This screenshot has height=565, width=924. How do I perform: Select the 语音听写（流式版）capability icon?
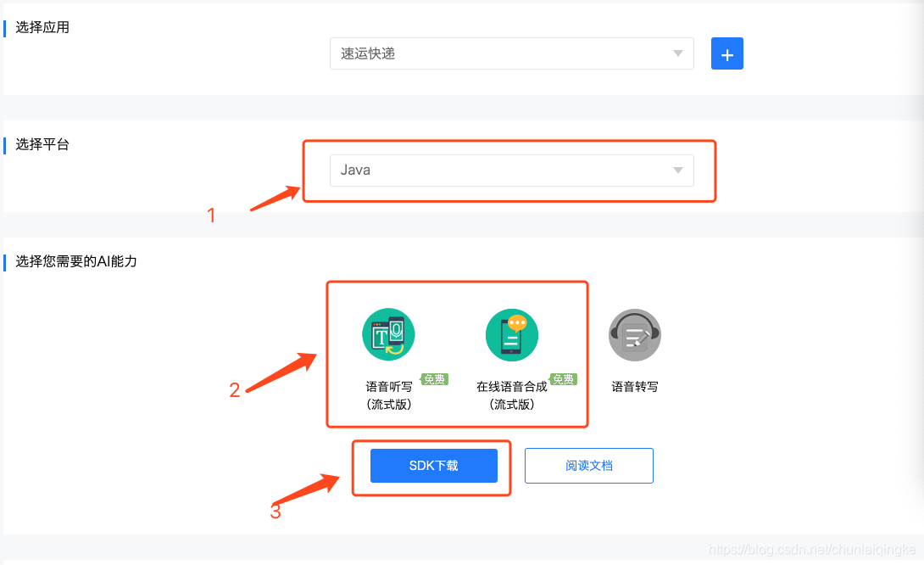coord(387,335)
